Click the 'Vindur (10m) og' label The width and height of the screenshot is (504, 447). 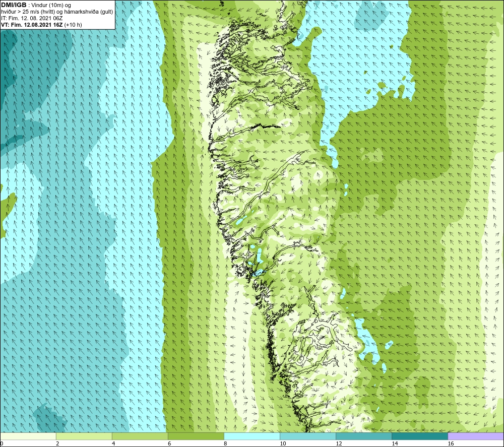(x=51, y=6)
